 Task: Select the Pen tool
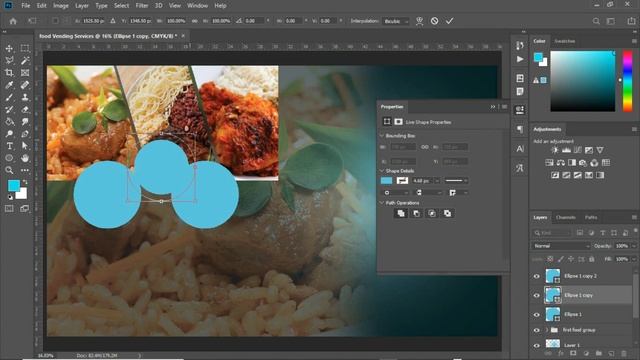point(25,134)
